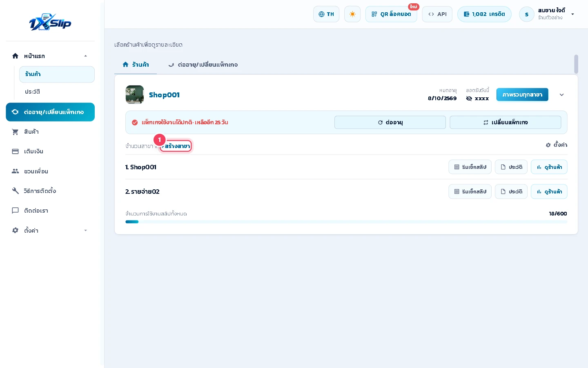Screen dimensions: 588x368
Task: View the 1,082 เครดิต credit balance
Action: point(484,14)
